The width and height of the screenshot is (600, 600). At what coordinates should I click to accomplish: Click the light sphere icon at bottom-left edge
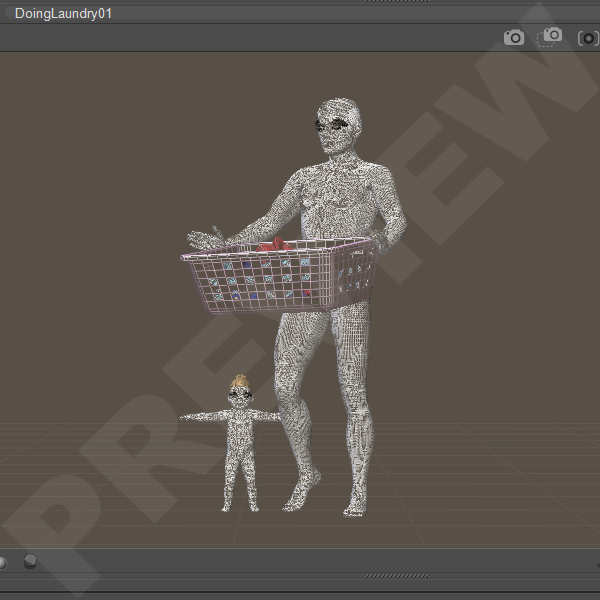coord(3,562)
